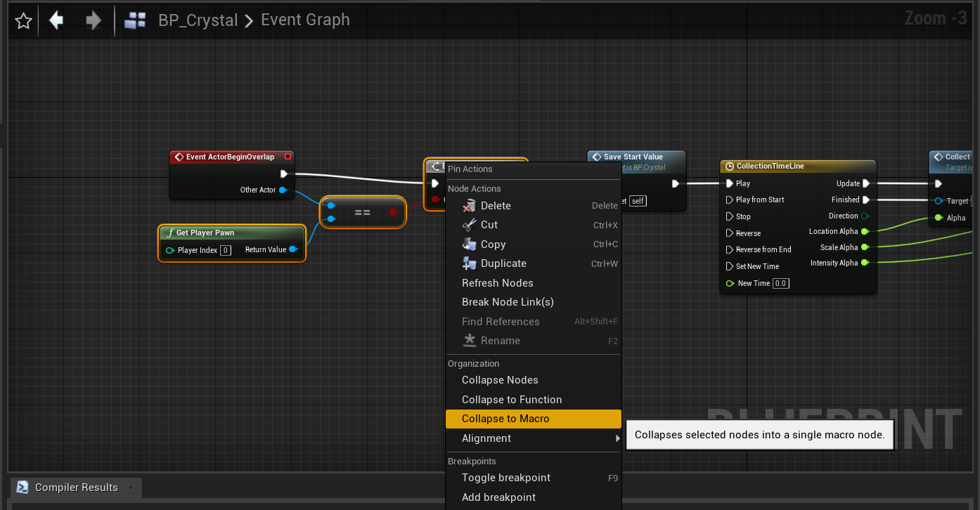Click the Copy icon in menu
The image size is (980, 510).
[469, 244]
